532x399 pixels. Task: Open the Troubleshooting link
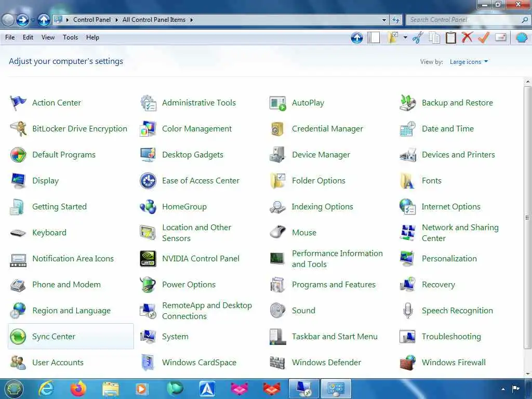point(451,337)
